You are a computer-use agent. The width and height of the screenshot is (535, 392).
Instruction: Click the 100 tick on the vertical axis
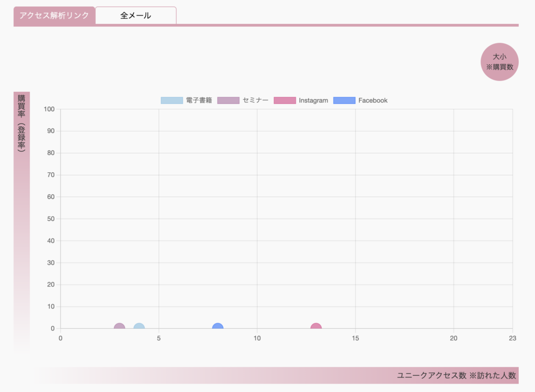coord(50,109)
